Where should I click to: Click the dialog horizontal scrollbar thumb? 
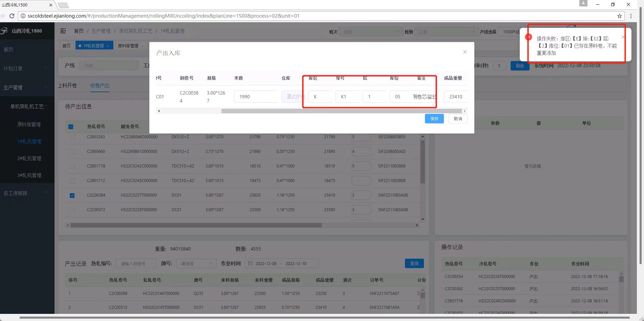[341, 111]
